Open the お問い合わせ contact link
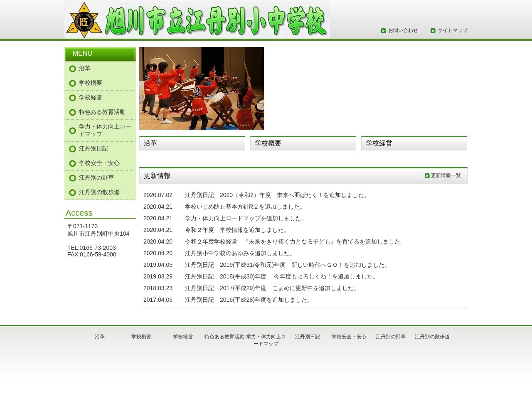Viewport: 532px width, 399px height. click(x=403, y=30)
